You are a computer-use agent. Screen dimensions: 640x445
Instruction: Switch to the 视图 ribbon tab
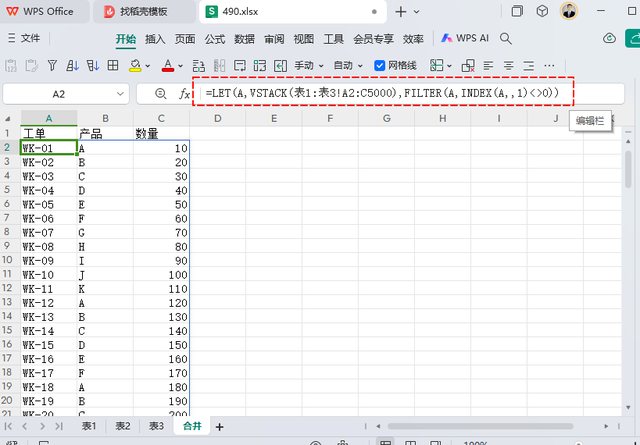pyautogui.click(x=304, y=39)
